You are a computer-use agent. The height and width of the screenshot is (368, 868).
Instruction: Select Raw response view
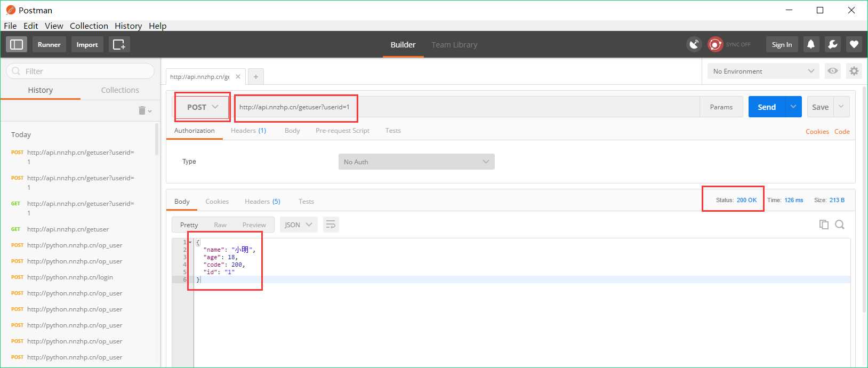pyautogui.click(x=220, y=225)
